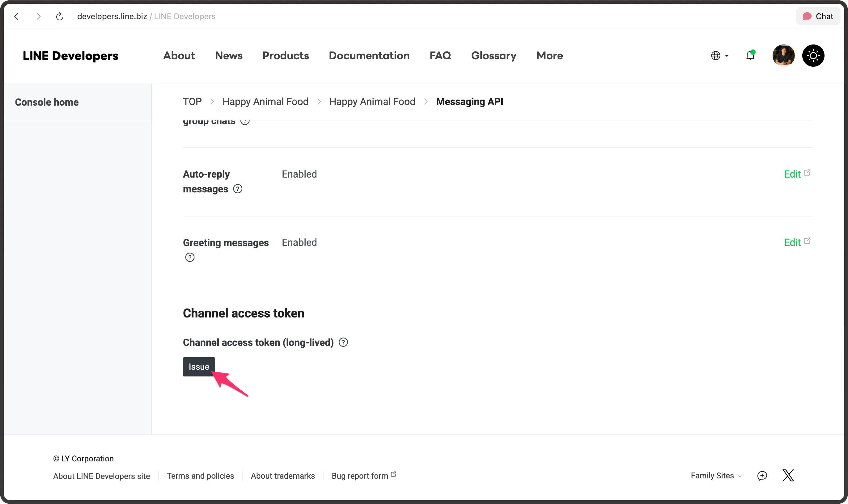Click the X (Twitter) icon in footer

coord(788,476)
